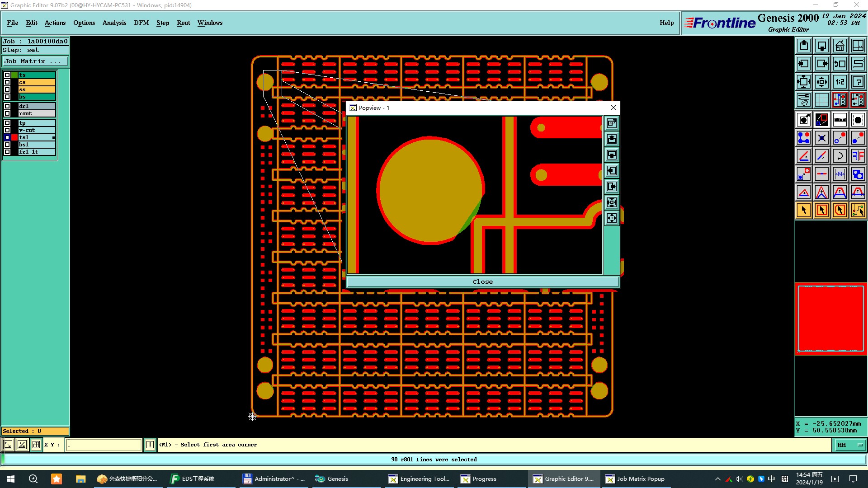Click the question mark help icon
The width and height of the screenshot is (868, 488).
point(858,82)
